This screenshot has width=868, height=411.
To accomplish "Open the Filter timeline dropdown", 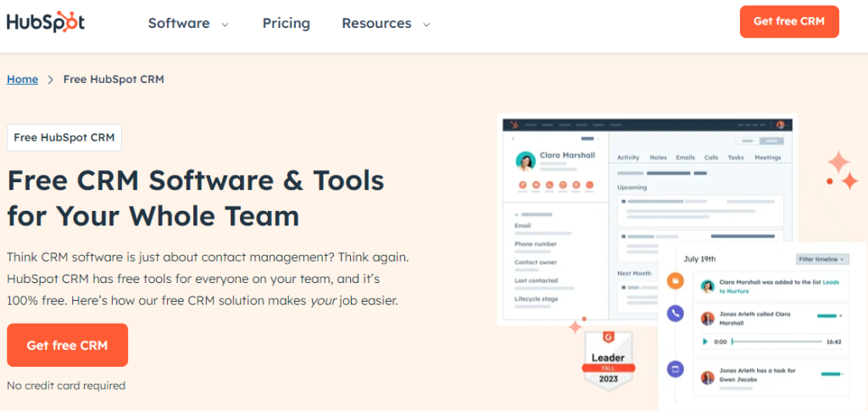I will click(822, 258).
